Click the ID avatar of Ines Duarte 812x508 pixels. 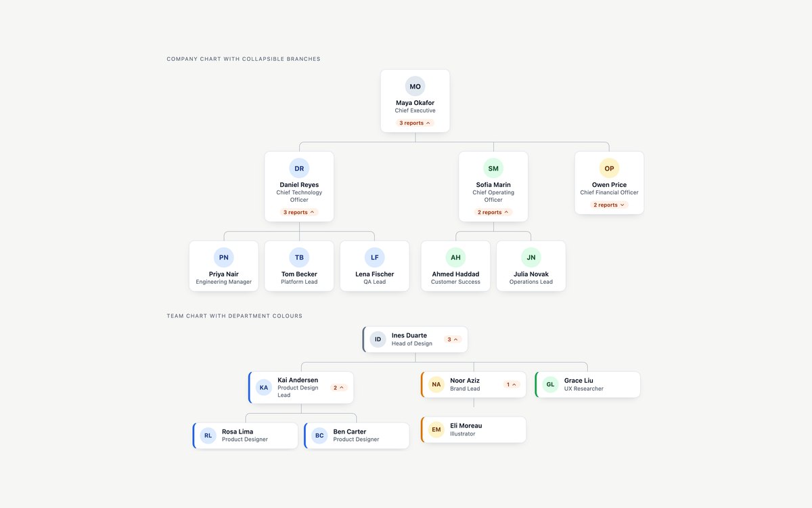[378, 339]
